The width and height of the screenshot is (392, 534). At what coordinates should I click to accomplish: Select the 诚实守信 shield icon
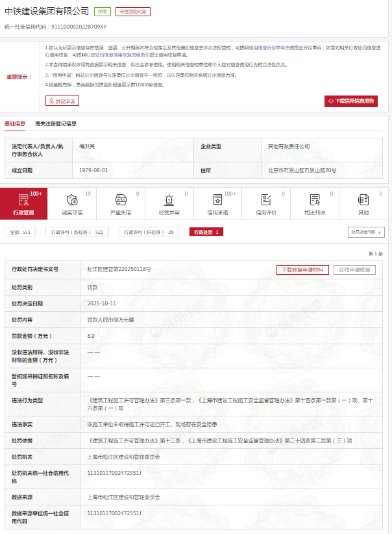pos(71,199)
